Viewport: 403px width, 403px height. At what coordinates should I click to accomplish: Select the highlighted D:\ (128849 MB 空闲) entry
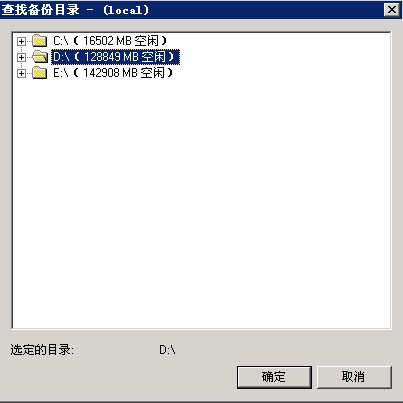115,57
